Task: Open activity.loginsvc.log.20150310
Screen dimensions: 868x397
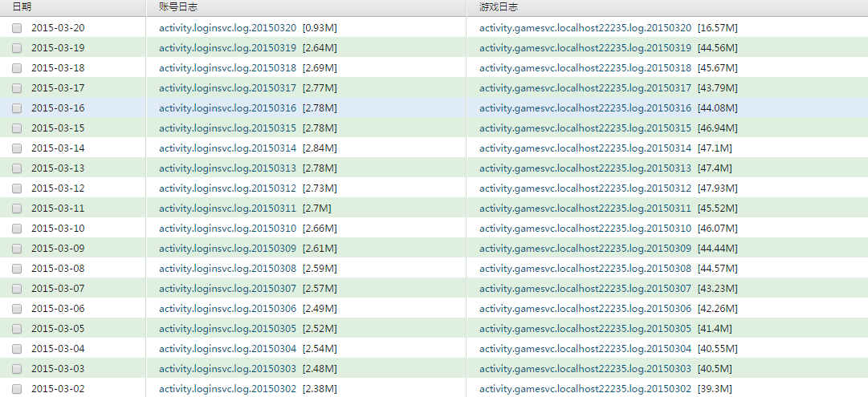Action: [x=227, y=228]
